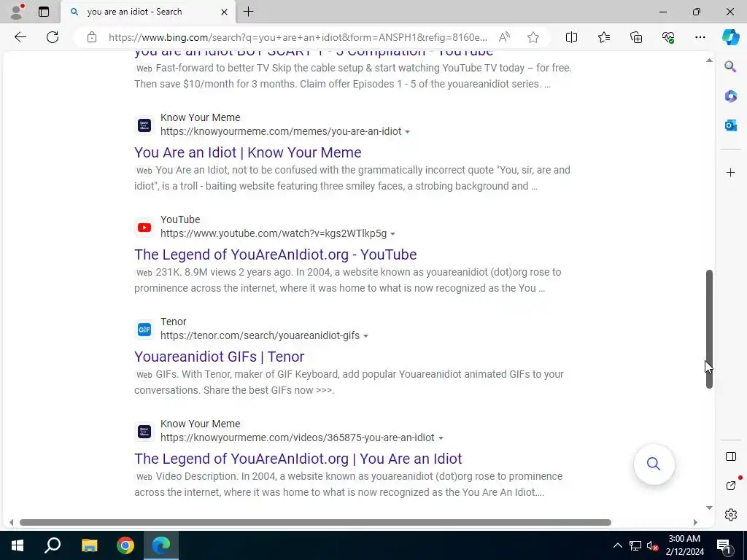Screen dimensions: 747x560
Task: Open link in new window sidebar icon
Action: pos(730,485)
